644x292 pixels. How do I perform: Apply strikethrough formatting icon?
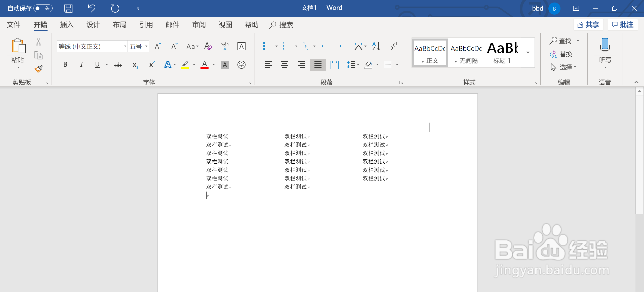(118, 65)
